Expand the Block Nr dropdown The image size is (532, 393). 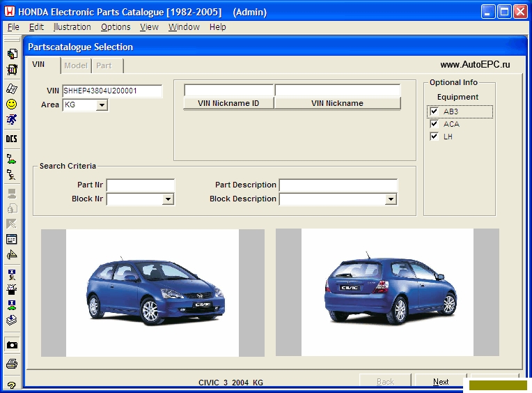tap(168, 199)
